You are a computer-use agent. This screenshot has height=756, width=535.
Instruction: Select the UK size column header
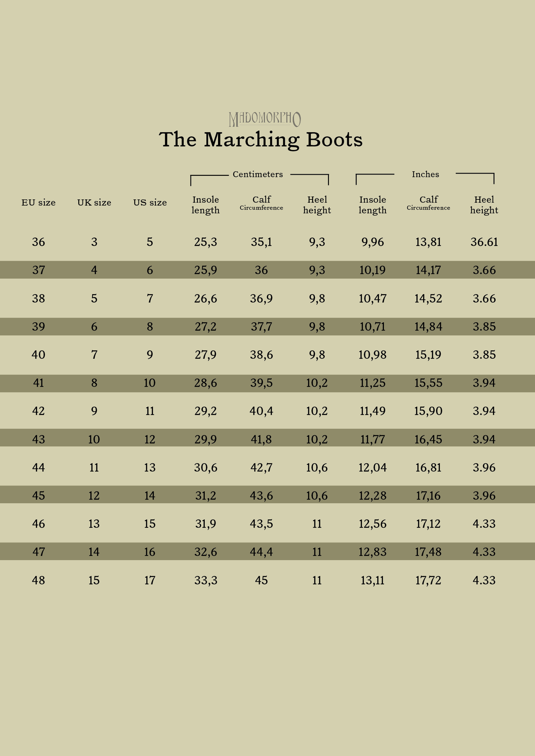[94, 202]
